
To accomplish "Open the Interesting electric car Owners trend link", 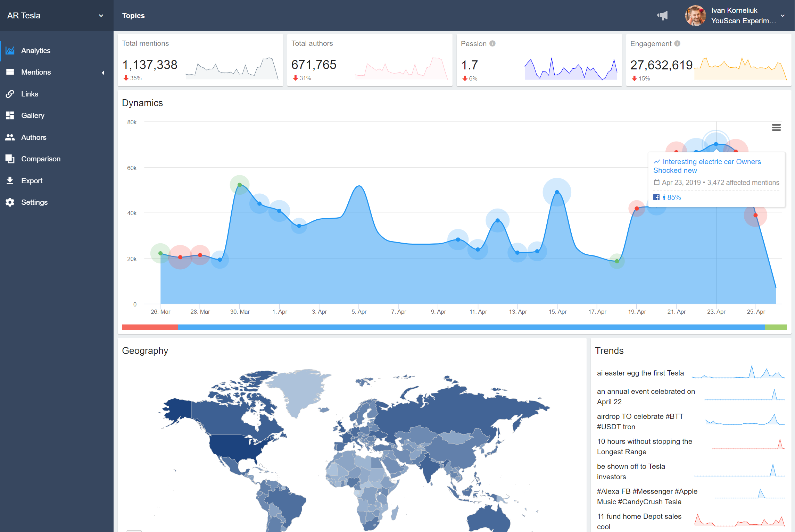I will click(x=707, y=166).
